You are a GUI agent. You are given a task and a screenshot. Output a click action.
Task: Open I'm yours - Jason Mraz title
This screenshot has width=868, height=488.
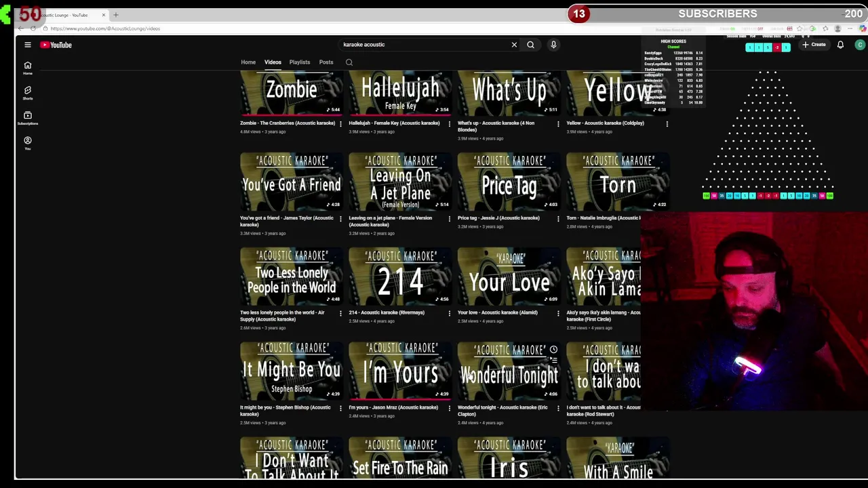pyautogui.click(x=393, y=408)
